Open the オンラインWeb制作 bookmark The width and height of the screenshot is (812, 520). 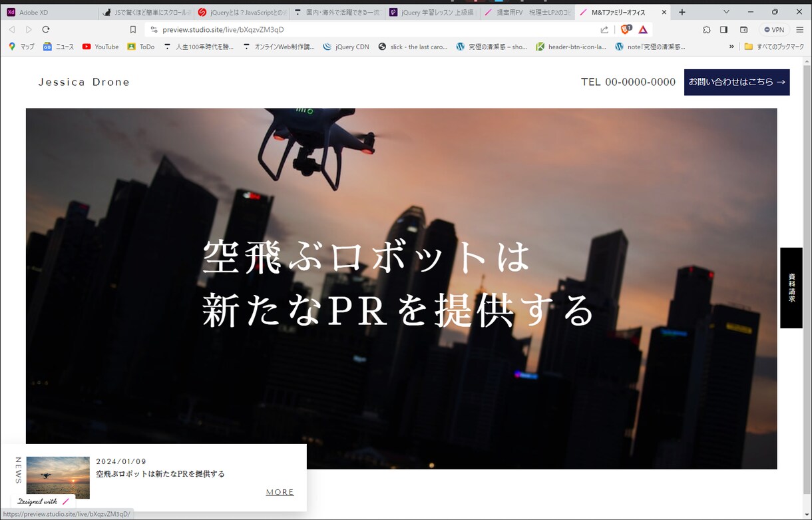279,47
